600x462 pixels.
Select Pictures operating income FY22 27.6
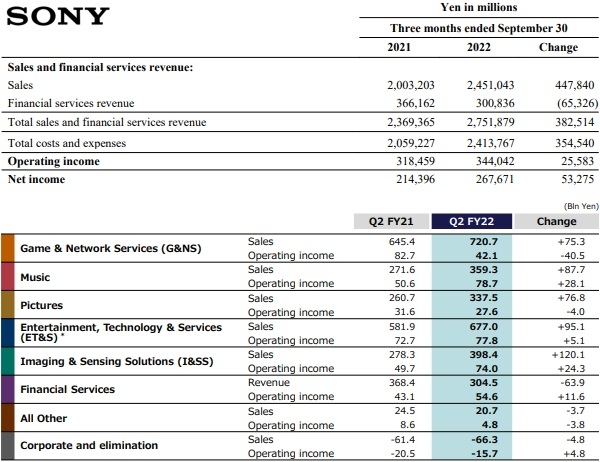click(x=487, y=312)
